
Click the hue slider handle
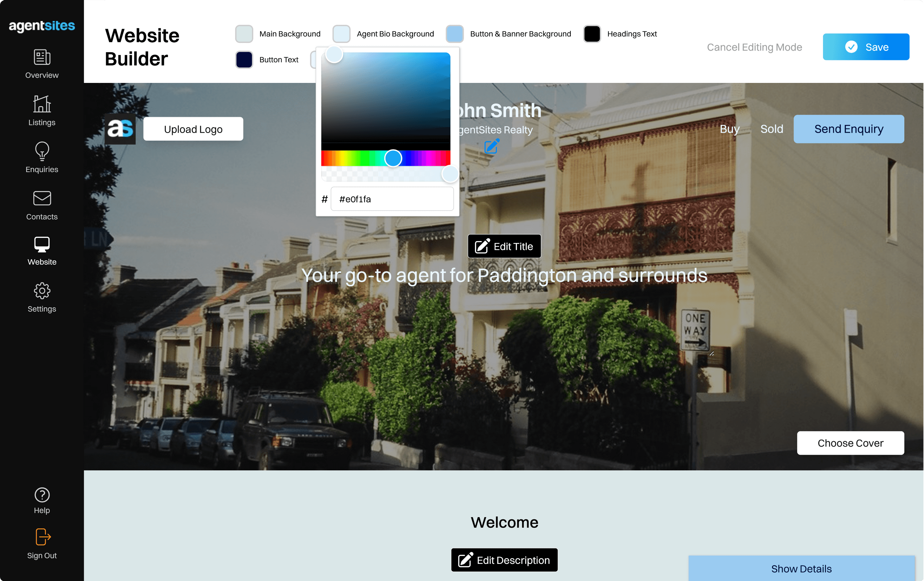393,158
